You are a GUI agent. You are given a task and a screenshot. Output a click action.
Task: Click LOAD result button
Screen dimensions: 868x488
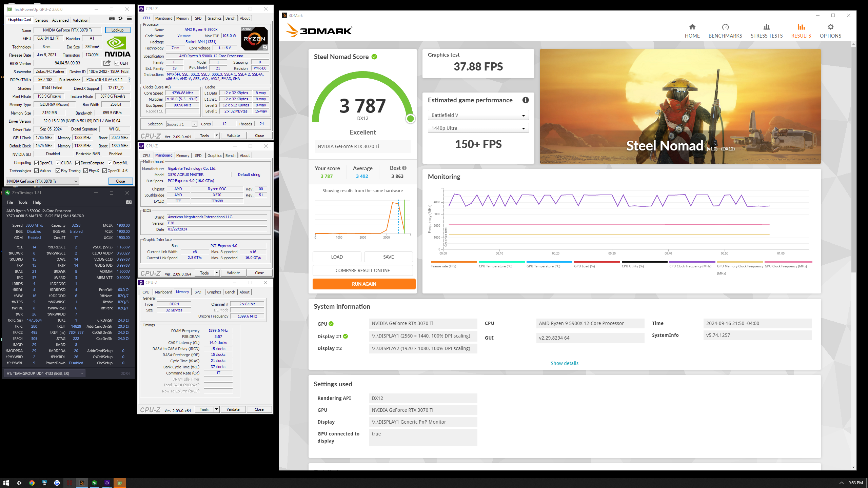tap(337, 257)
